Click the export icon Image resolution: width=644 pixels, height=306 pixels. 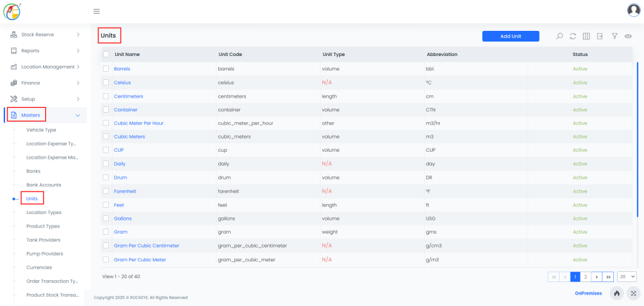[600, 37]
